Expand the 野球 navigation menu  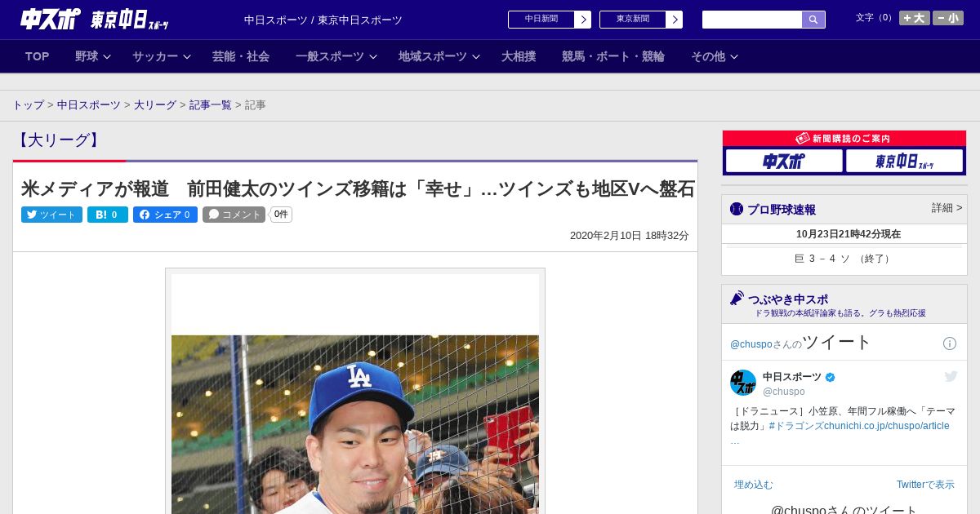(93, 56)
